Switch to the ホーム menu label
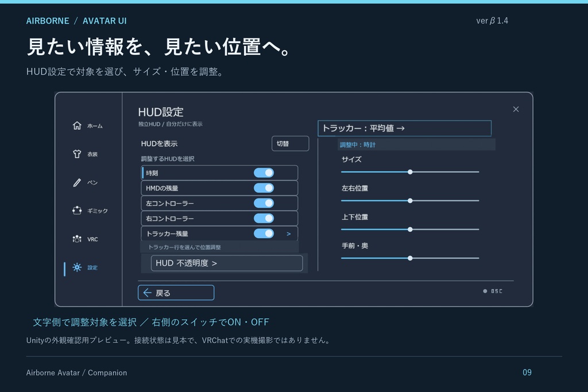 pos(95,126)
